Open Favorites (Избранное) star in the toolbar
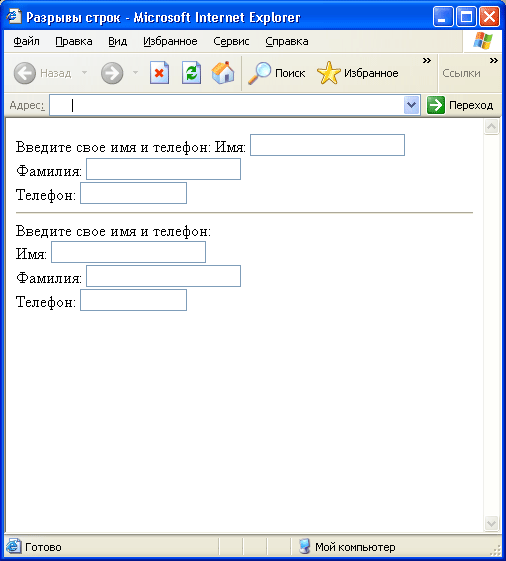The image size is (506, 561). (x=329, y=73)
